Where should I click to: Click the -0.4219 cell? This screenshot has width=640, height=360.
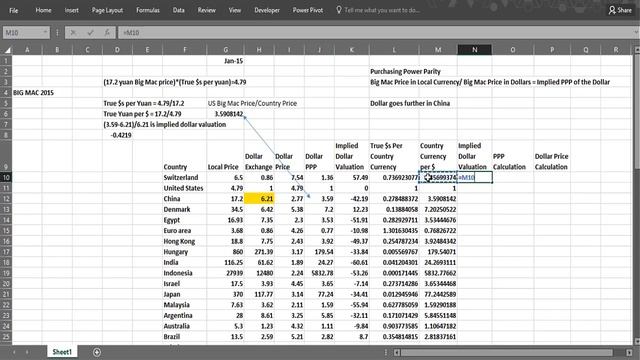tap(118, 135)
